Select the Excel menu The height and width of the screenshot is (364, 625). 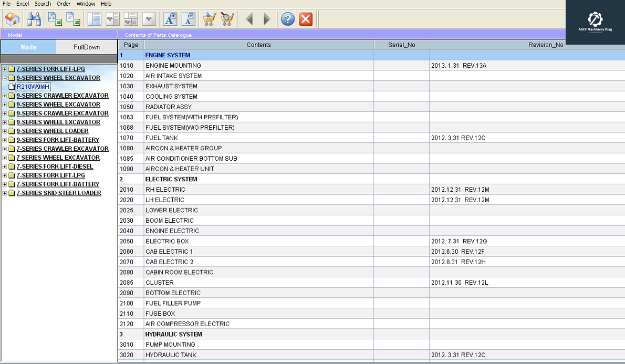[x=22, y=4]
